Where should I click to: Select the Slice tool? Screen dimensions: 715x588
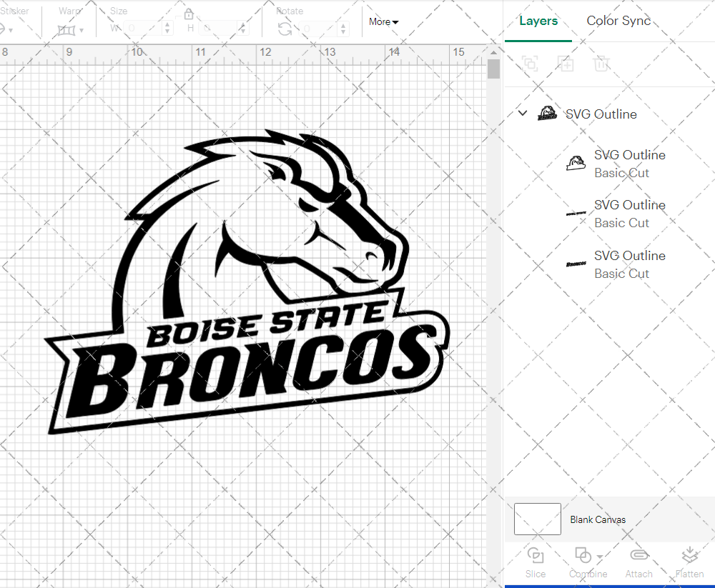click(536, 562)
